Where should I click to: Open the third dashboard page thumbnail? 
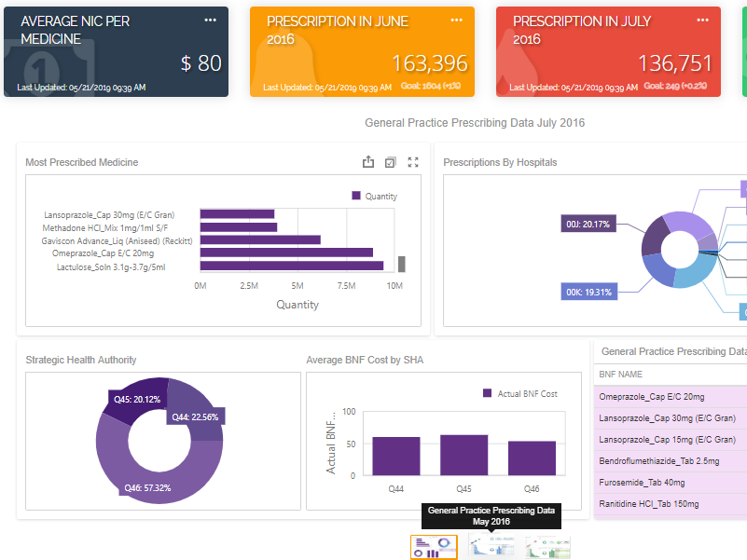pyautogui.click(x=547, y=548)
